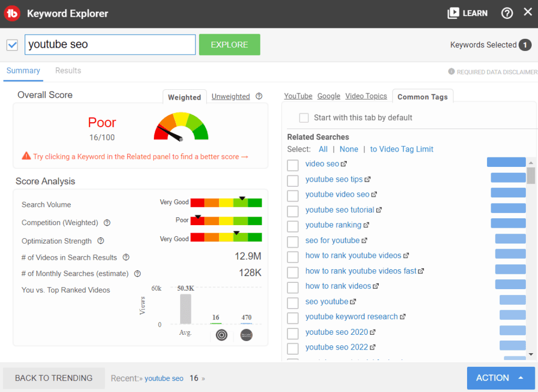This screenshot has width=538, height=392.
Task: Open external link icon for youtube keyword research
Action: coord(402,316)
